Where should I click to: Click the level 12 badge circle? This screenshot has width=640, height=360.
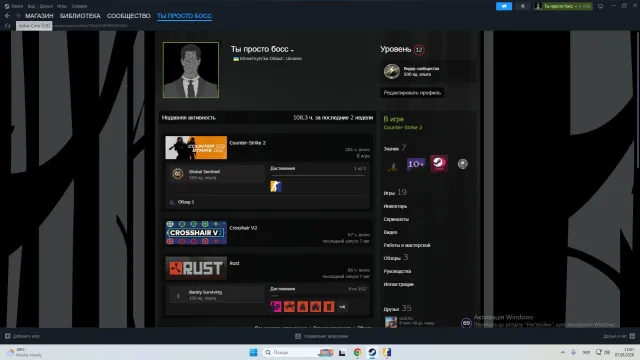click(419, 50)
